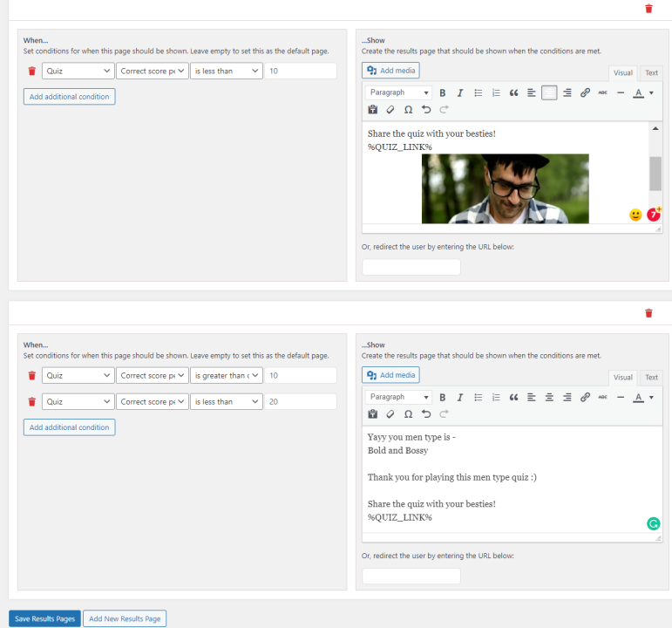Delete second results page with top trash icon
Image resolution: width=672 pixels, height=628 pixels.
(x=648, y=313)
